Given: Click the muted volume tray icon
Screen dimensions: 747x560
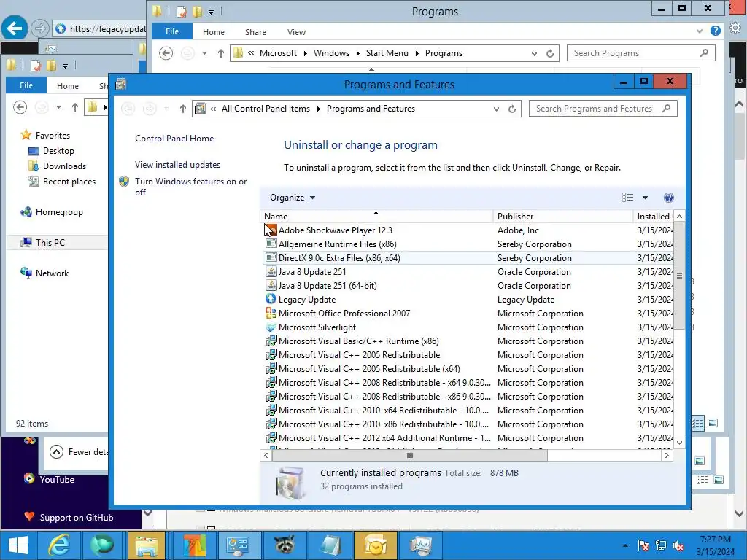Looking at the screenshot, I should pyautogui.click(x=678, y=545).
